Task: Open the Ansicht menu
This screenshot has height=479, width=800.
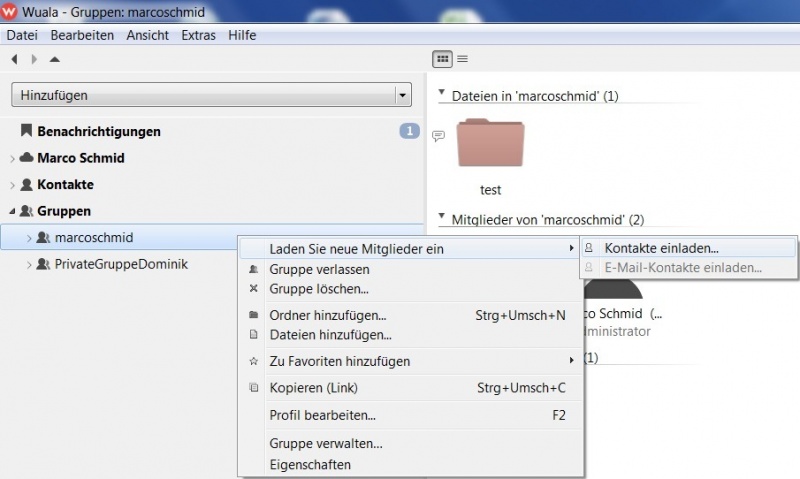Action: pos(147,35)
